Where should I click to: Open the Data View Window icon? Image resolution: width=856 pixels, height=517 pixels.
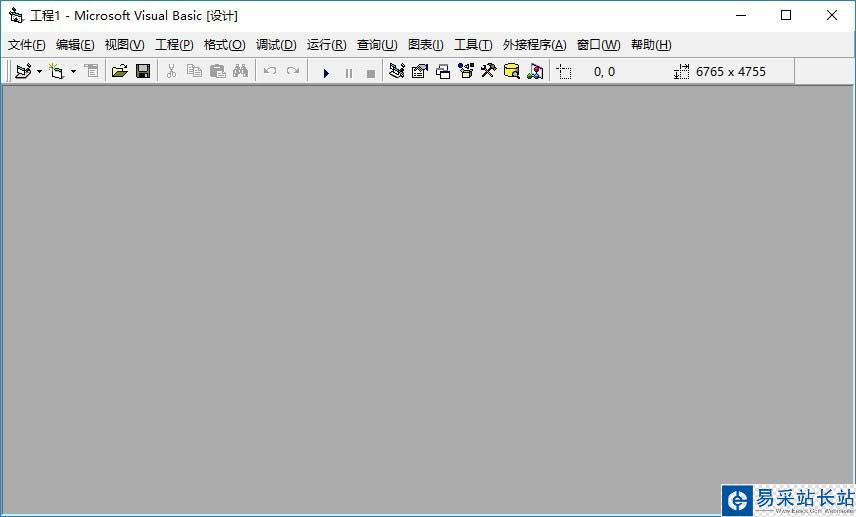(512, 71)
